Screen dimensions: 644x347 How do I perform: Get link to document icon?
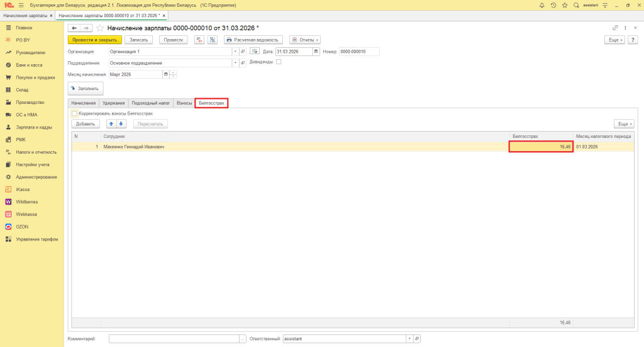[615, 28]
